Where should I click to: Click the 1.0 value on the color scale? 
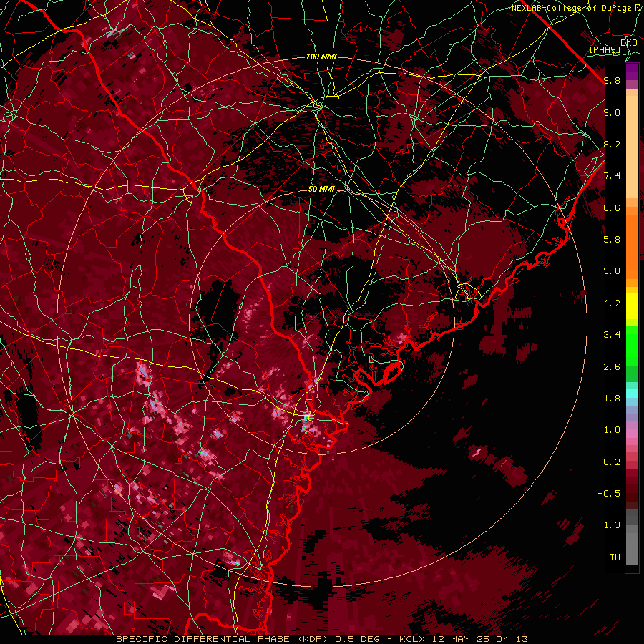(612, 430)
